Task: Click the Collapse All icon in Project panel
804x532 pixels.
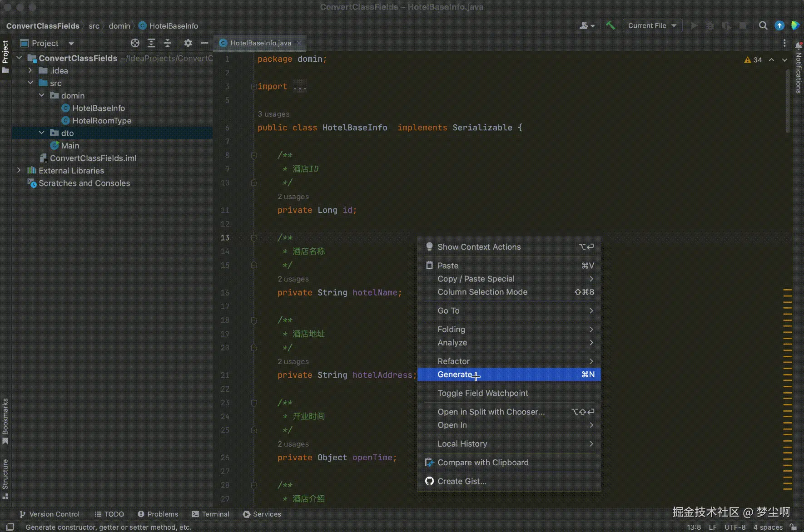Action: (168, 43)
